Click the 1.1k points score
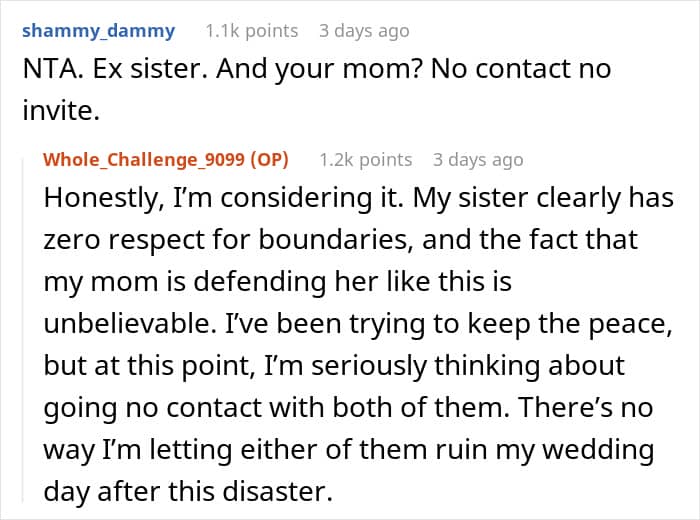 pyautogui.click(x=251, y=31)
